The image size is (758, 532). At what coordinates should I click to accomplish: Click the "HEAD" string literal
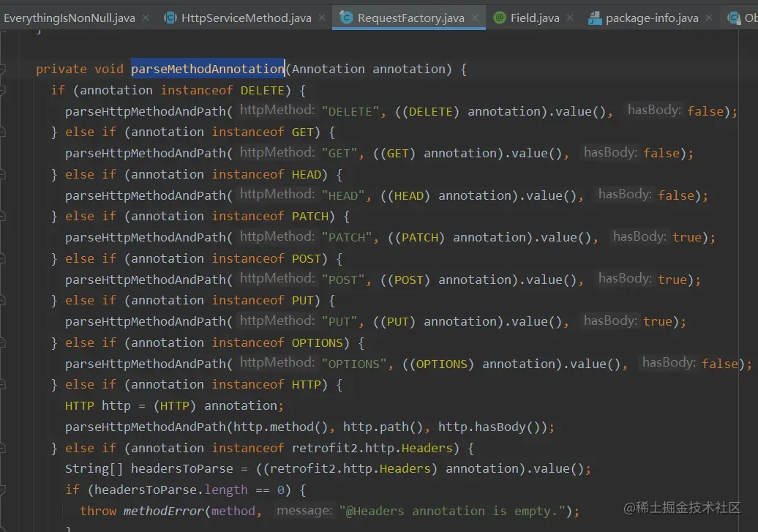coord(342,195)
